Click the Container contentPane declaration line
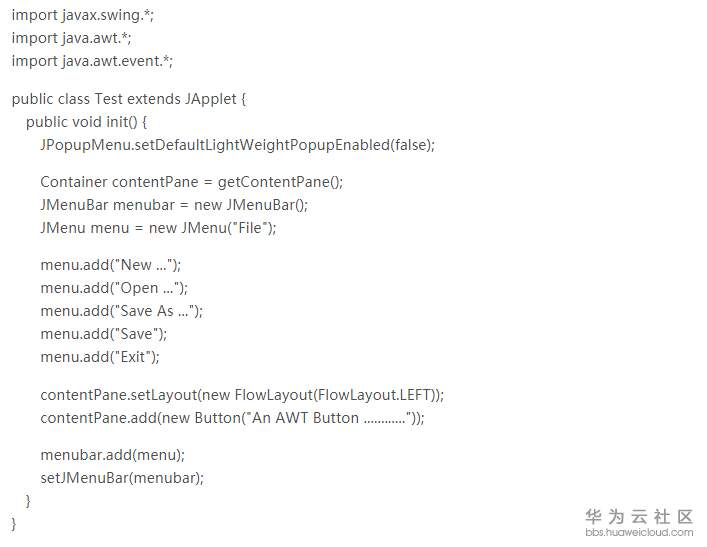Image resolution: width=707 pixels, height=547 pixels. pos(191,182)
